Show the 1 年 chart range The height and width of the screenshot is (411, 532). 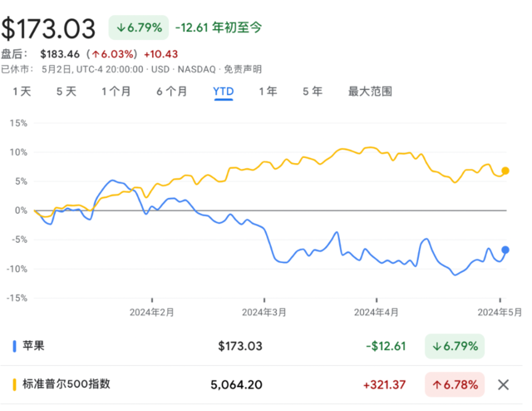pos(268,92)
